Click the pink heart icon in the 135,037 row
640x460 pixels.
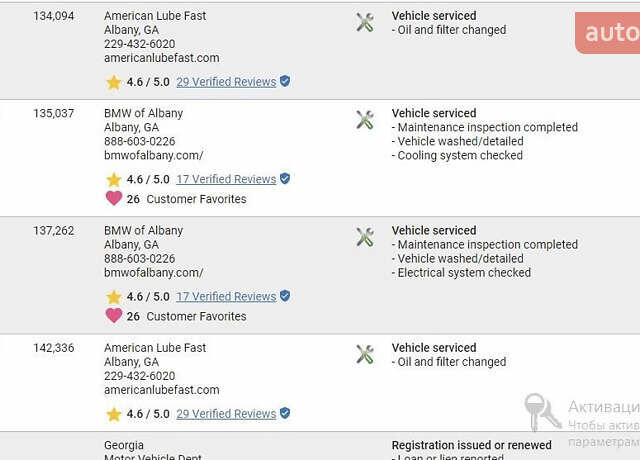point(114,198)
